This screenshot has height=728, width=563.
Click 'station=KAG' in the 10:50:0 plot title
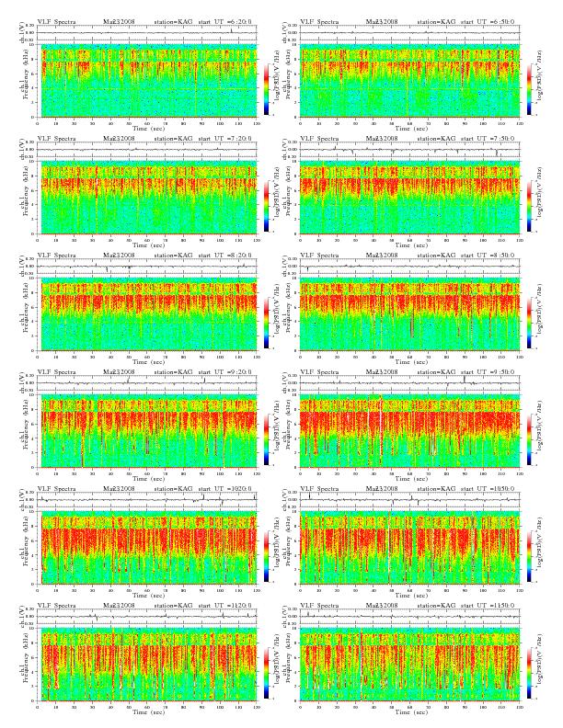click(x=436, y=488)
